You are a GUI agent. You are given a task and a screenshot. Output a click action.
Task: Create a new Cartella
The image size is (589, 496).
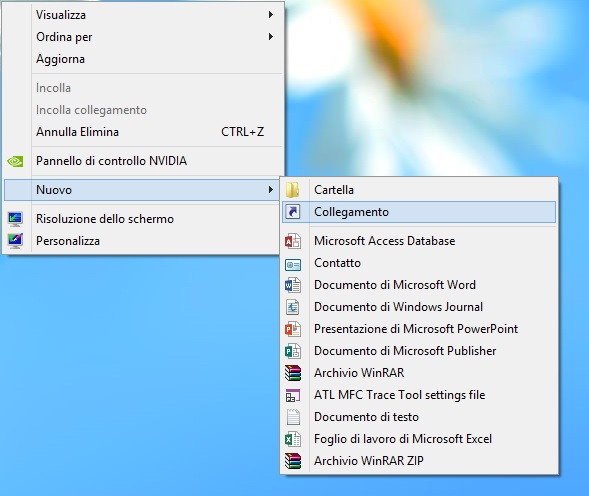tap(419, 190)
